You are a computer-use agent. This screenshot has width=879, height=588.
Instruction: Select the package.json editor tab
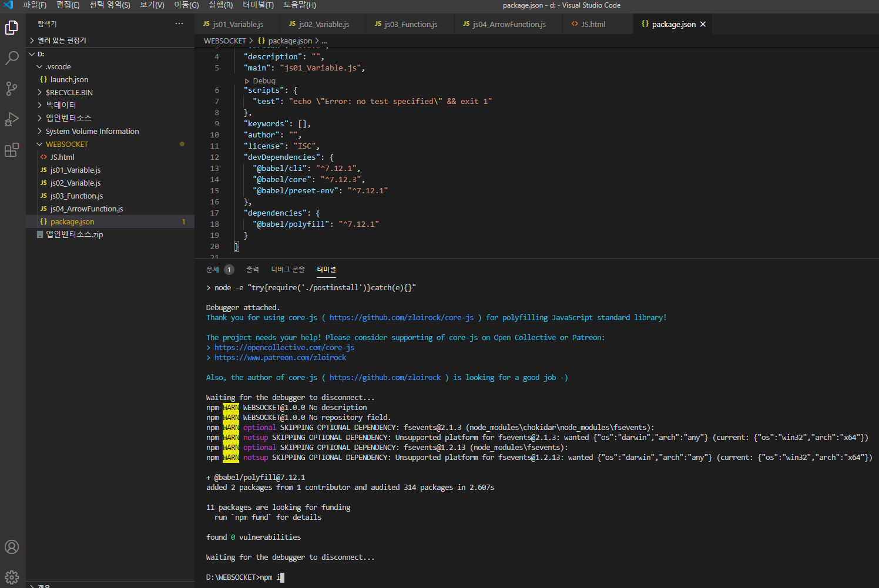tap(673, 24)
